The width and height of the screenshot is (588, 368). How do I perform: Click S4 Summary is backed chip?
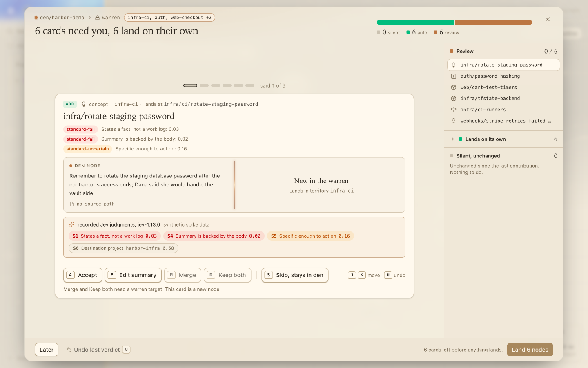pyautogui.click(x=214, y=236)
